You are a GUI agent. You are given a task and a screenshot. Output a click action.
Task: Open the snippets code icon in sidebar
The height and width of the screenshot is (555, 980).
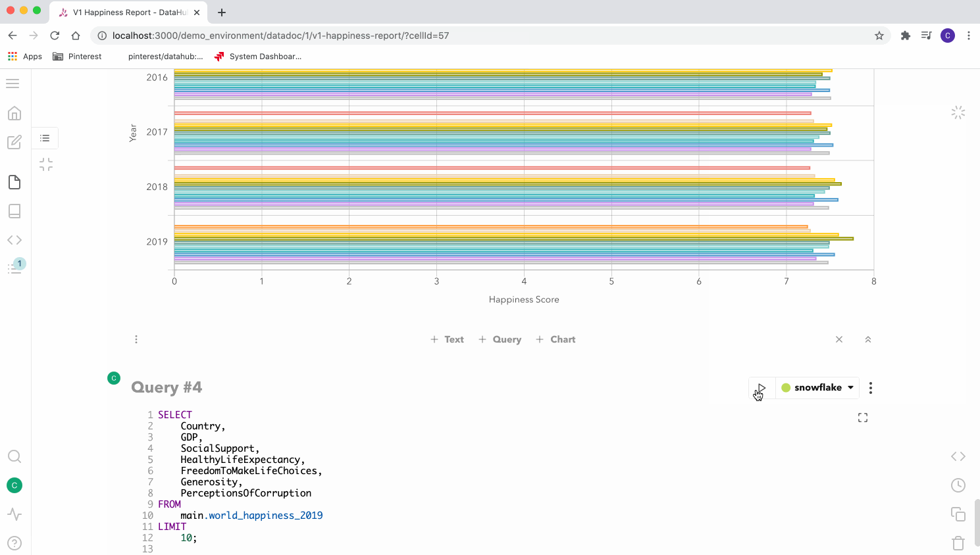click(x=14, y=240)
